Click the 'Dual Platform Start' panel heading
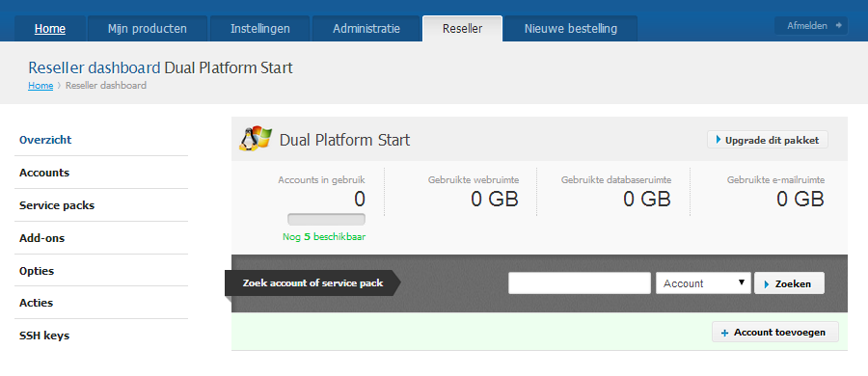The height and width of the screenshot is (376, 868). [345, 140]
